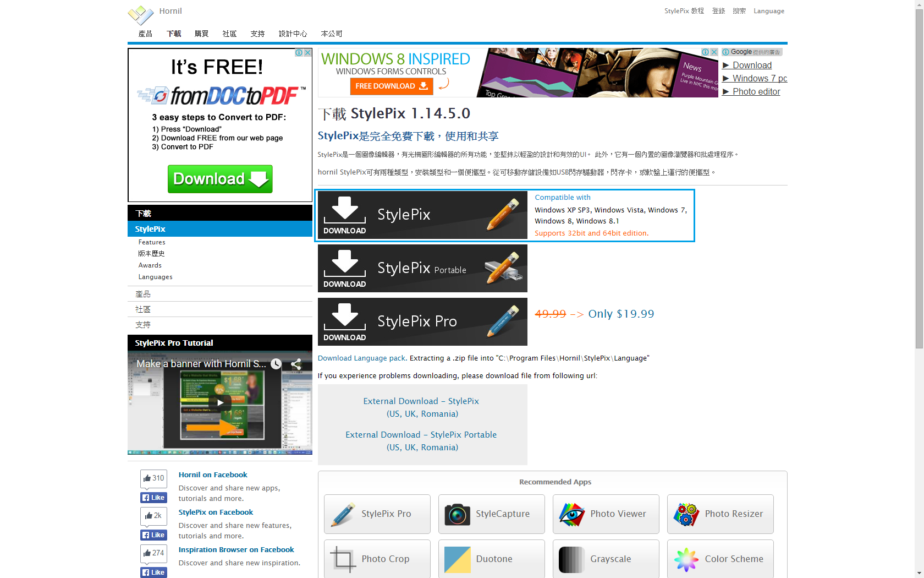Open the Language selector

pos(769,11)
